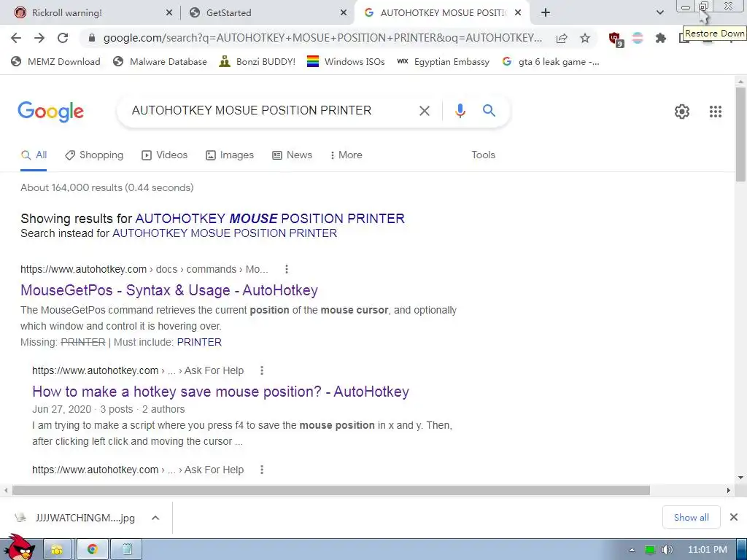Viewport: 747px width, 560px height.
Task: Open MouseGetPos - Syntax & Usage link
Action: coord(169,290)
